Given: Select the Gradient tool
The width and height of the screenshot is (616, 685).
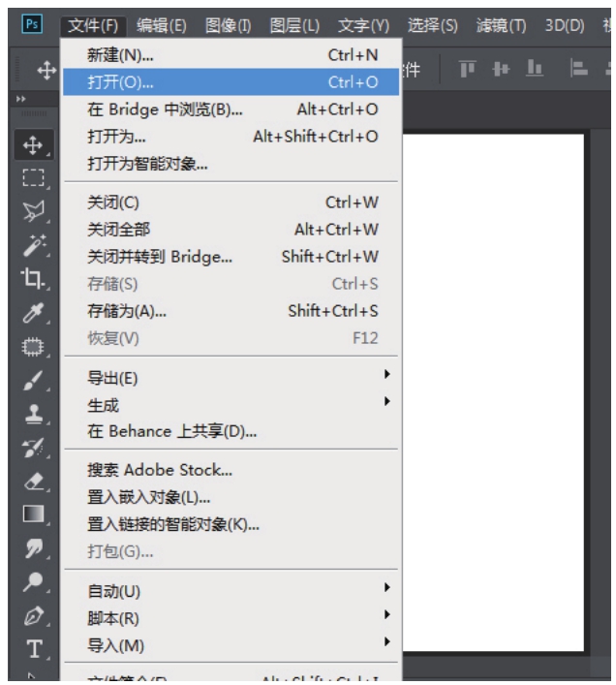Looking at the screenshot, I should coord(34,514).
